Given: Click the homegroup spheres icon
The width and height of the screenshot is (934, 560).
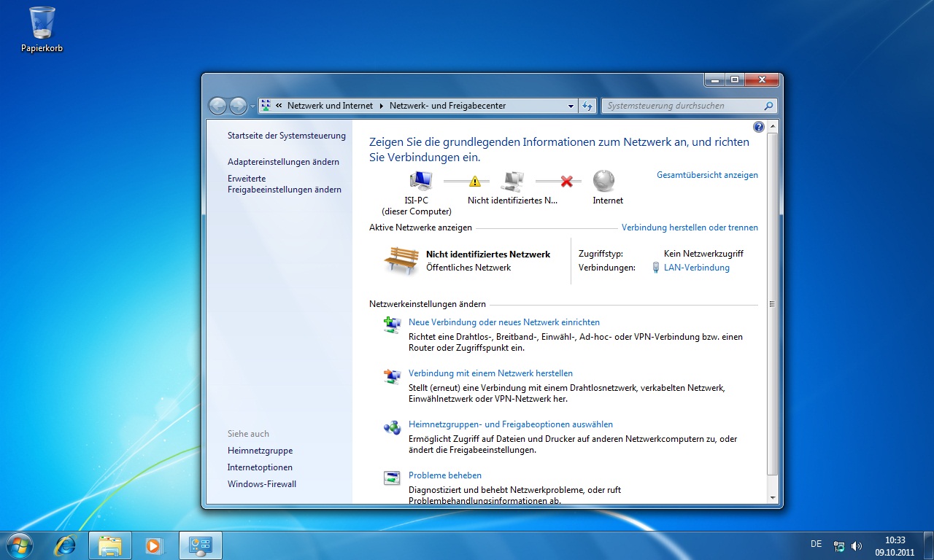Looking at the screenshot, I should point(392,427).
